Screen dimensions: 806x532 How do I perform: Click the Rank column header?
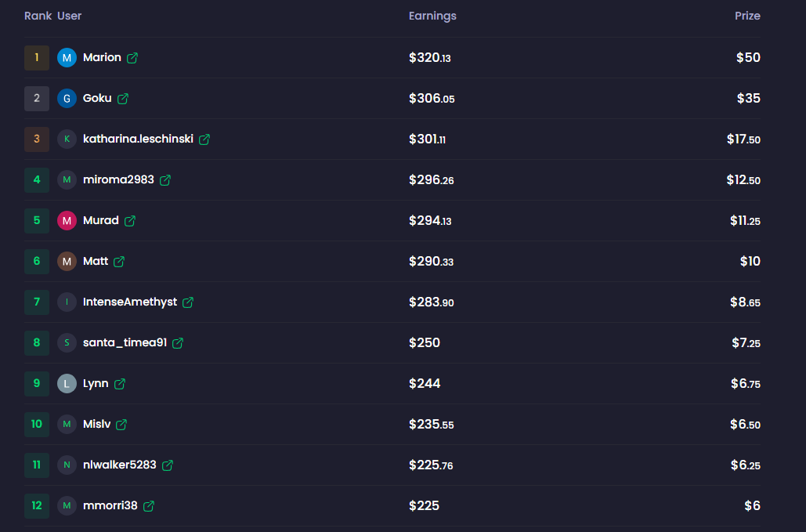[x=38, y=16]
